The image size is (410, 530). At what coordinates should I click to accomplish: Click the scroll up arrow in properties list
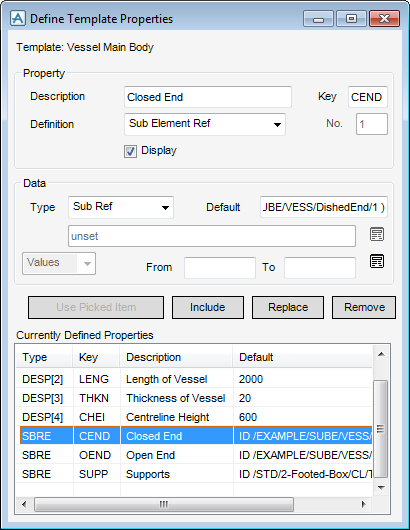[381, 355]
